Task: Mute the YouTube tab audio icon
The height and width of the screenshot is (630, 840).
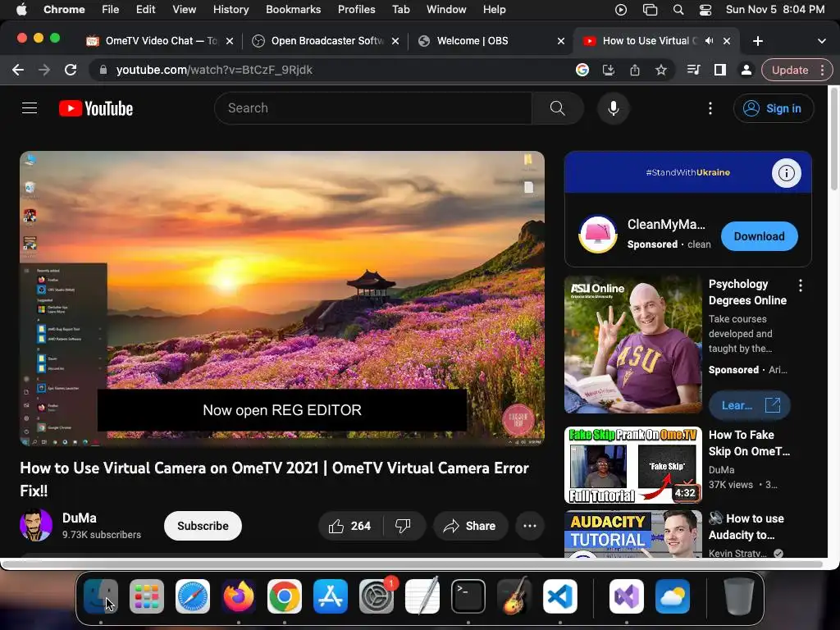Action: coord(710,41)
